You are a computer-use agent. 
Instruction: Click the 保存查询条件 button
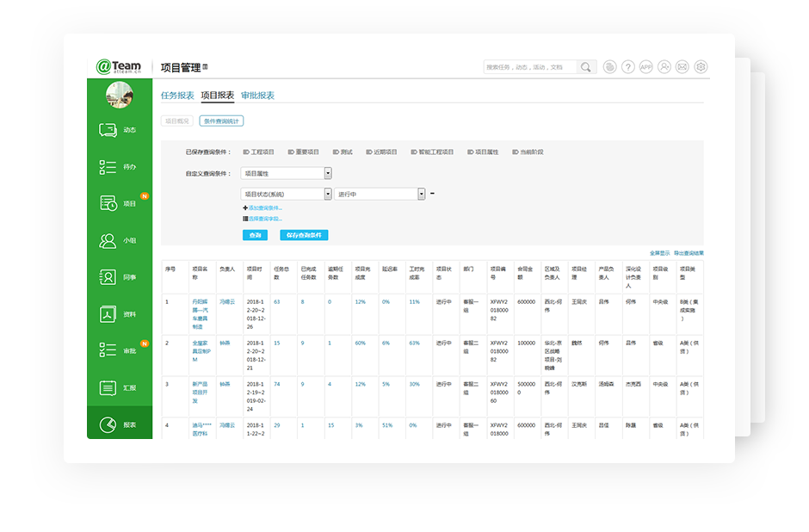(x=303, y=235)
